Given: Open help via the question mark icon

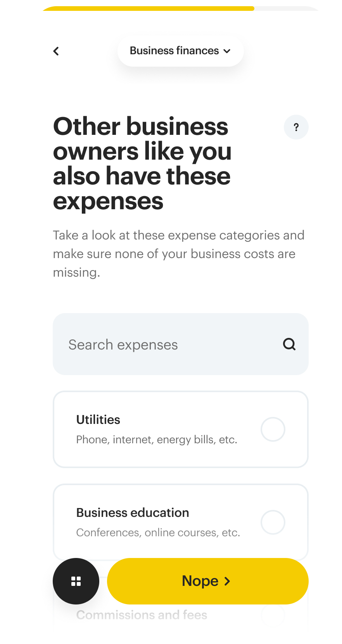Looking at the screenshot, I should pyautogui.click(x=296, y=127).
